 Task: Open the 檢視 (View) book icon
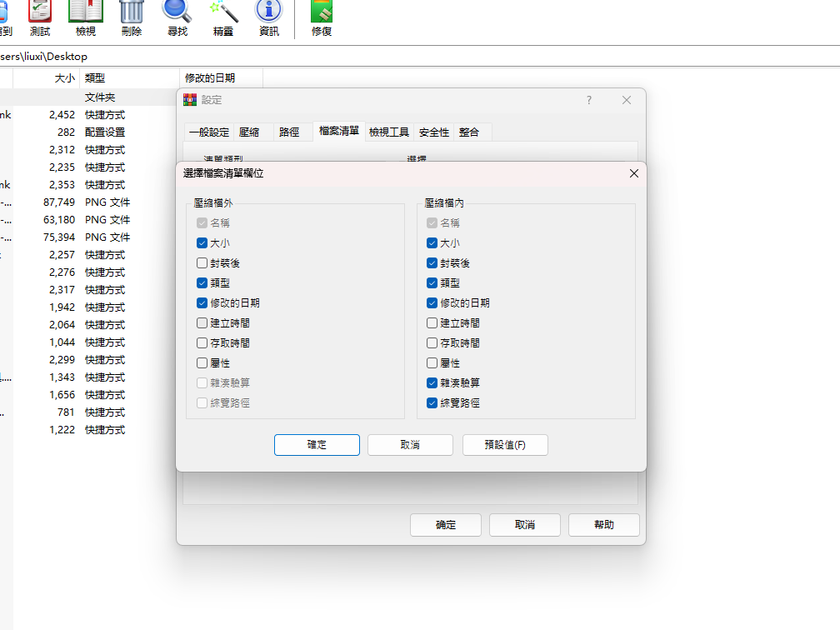pos(86,17)
